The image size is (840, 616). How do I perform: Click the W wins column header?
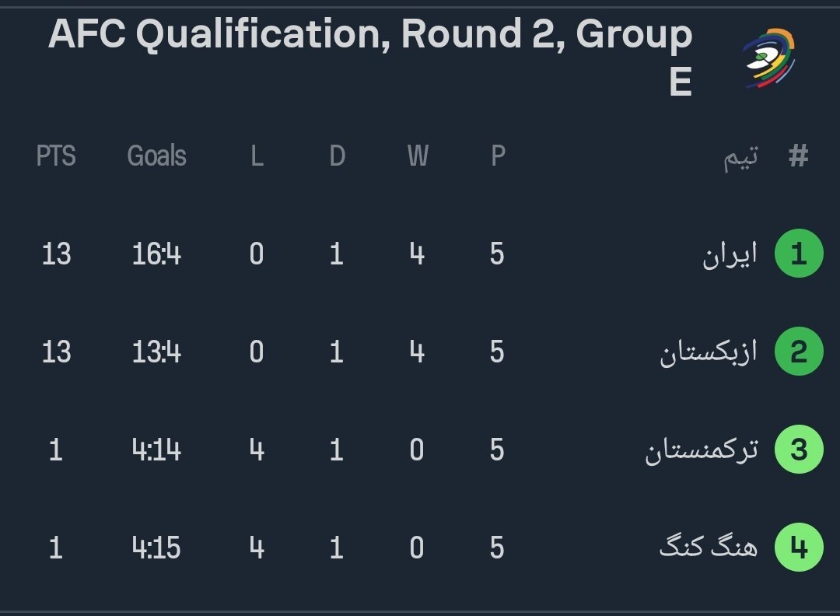coord(418,156)
